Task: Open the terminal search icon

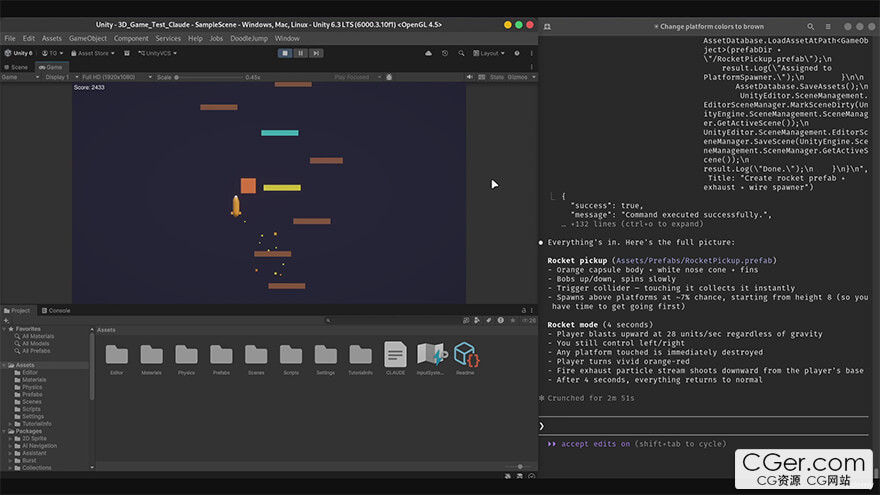Action: [810, 27]
